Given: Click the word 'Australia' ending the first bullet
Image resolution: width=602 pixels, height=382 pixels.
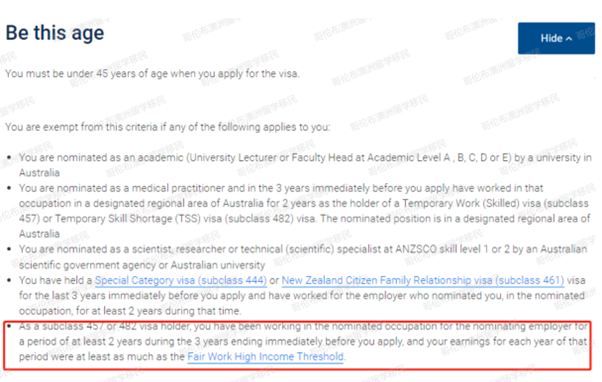Looking at the screenshot, I should (40, 173).
